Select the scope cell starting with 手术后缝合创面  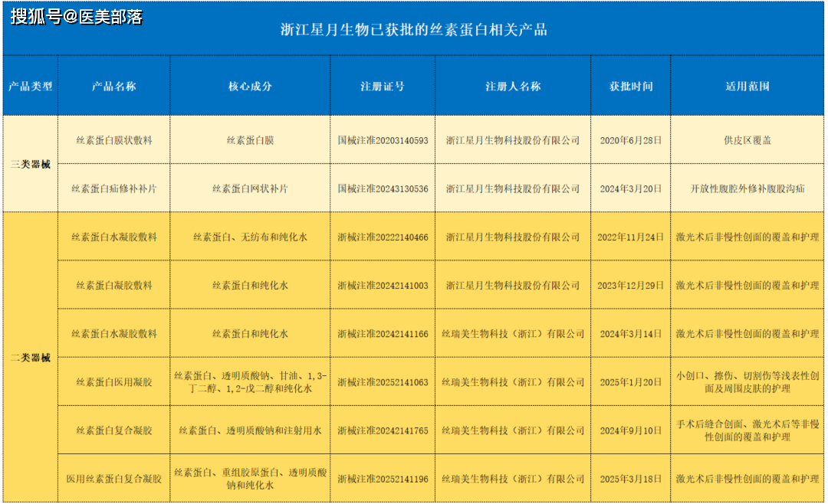point(747,430)
